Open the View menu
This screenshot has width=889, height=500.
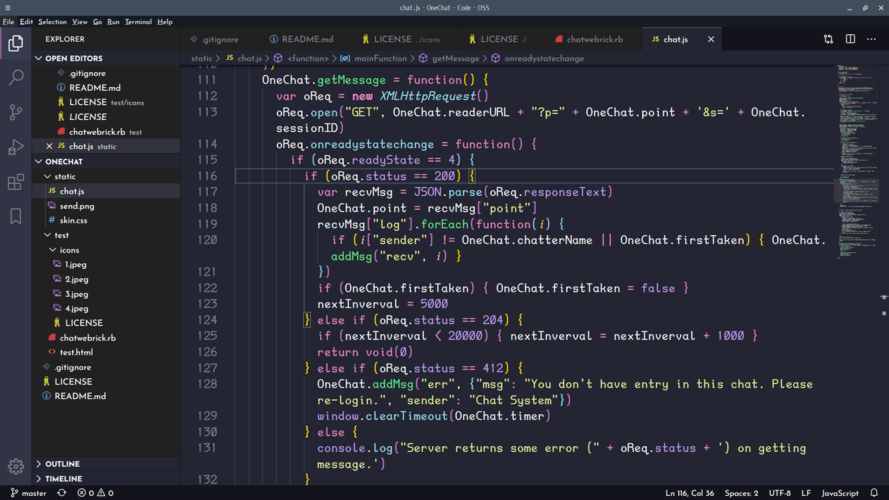pyautogui.click(x=79, y=22)
